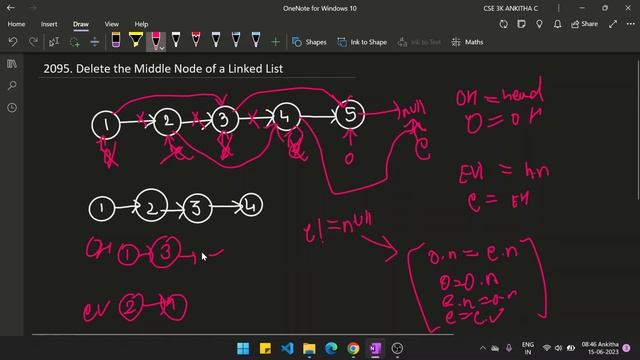Open notifications bell
640x360 pixels.
coord(557,24)
